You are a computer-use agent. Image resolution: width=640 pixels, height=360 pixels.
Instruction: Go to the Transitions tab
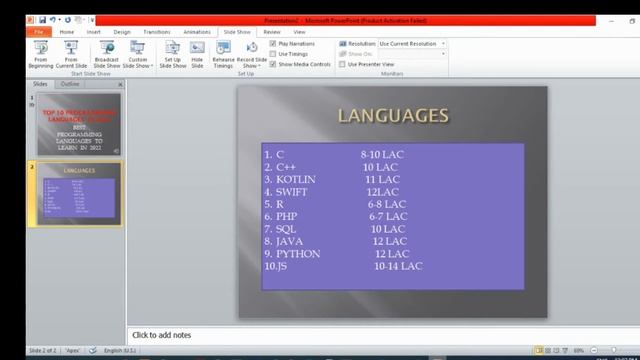pos(157,32)
